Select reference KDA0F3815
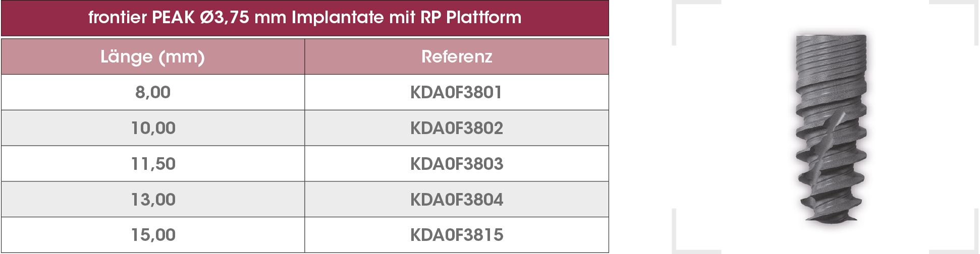Image resolution: width=980 pixels, height=254 pixels. click(x=457, y=235)
